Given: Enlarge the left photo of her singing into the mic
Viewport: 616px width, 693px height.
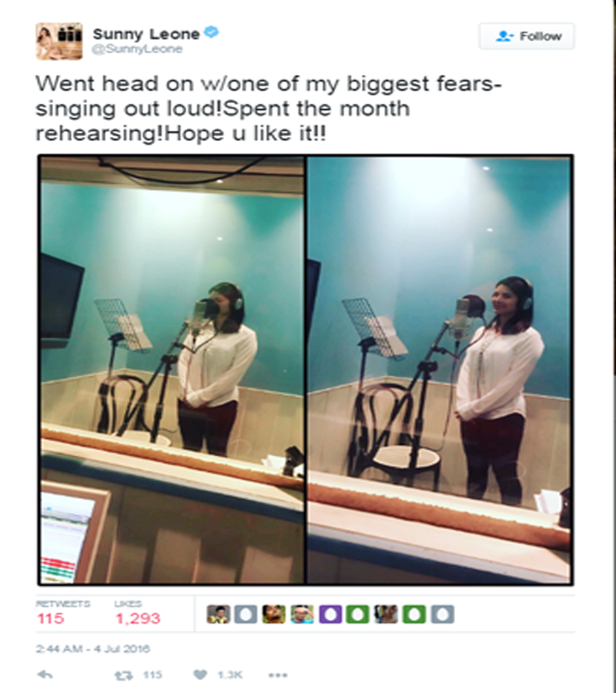Looking at the screenshot, I should tap(172, 370).
